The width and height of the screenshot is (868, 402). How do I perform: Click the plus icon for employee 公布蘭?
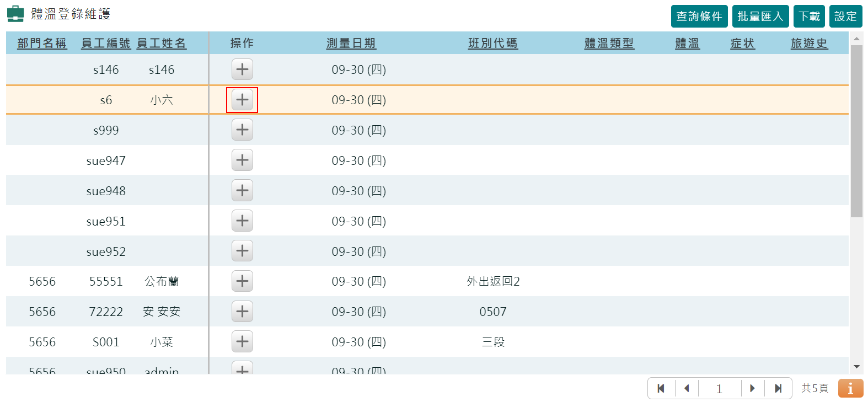coord(242,281)
